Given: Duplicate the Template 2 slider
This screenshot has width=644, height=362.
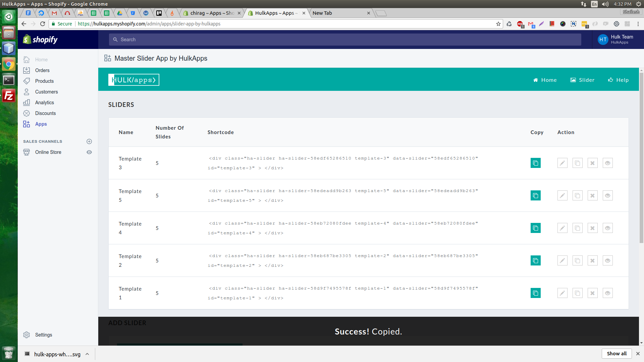Looking at the screenshot, I should point(578,260).
